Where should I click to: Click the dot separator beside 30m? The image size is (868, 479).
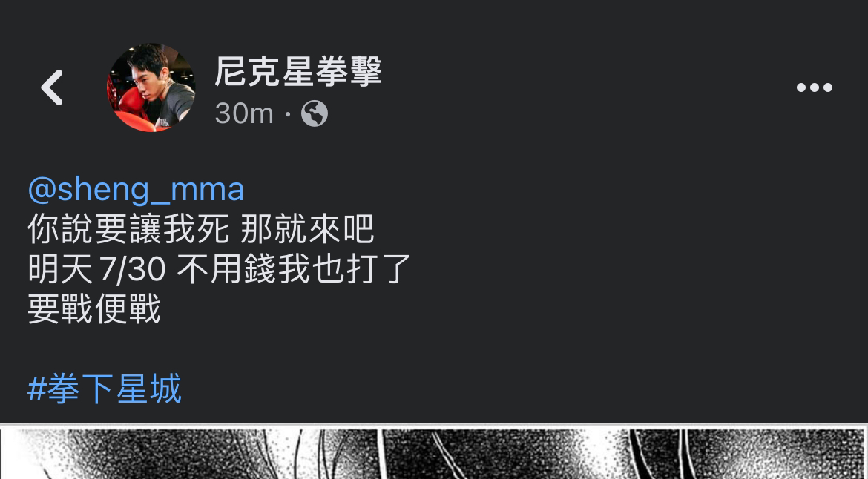(288, 114)
